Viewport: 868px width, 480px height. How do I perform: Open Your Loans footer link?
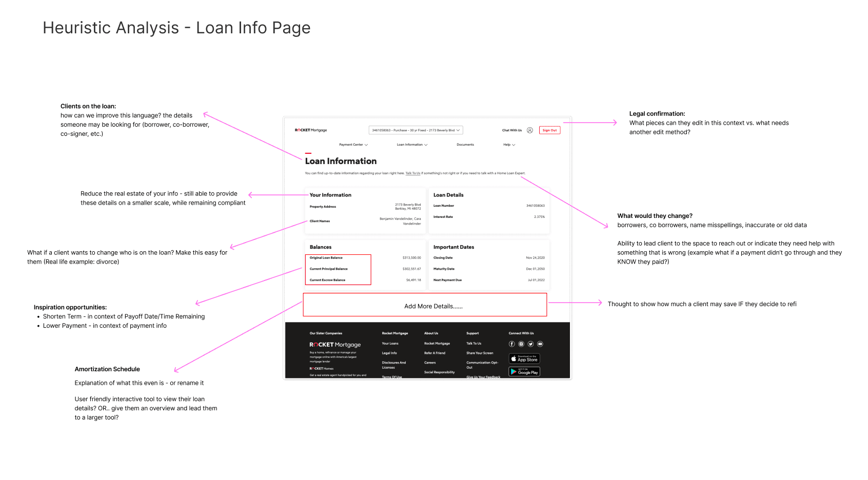(390, 344)
